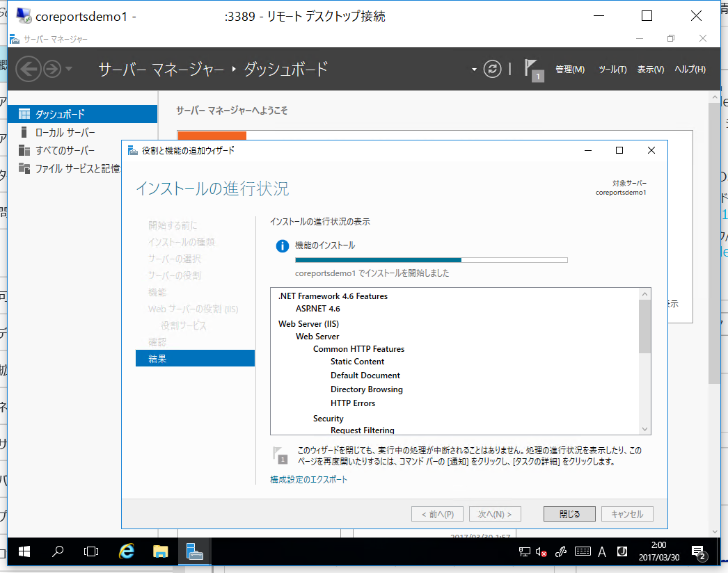Open the Action Center notifications icon
This screenshot has height=573, width=728.
click(x=699, y=553)
